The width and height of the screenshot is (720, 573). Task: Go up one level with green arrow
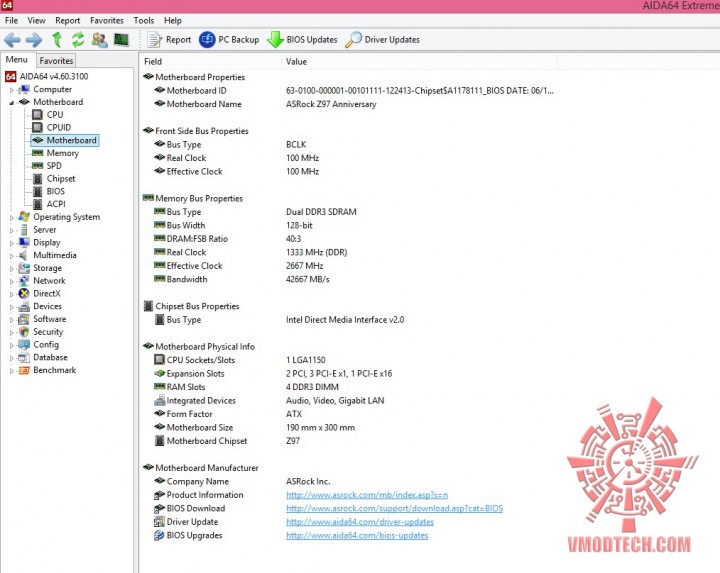click(57, 39)
